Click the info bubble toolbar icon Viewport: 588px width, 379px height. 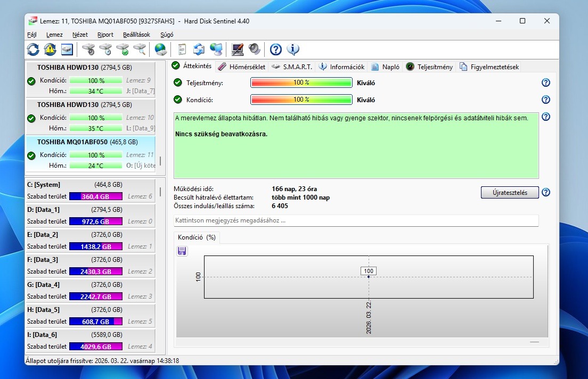point(293,49)
